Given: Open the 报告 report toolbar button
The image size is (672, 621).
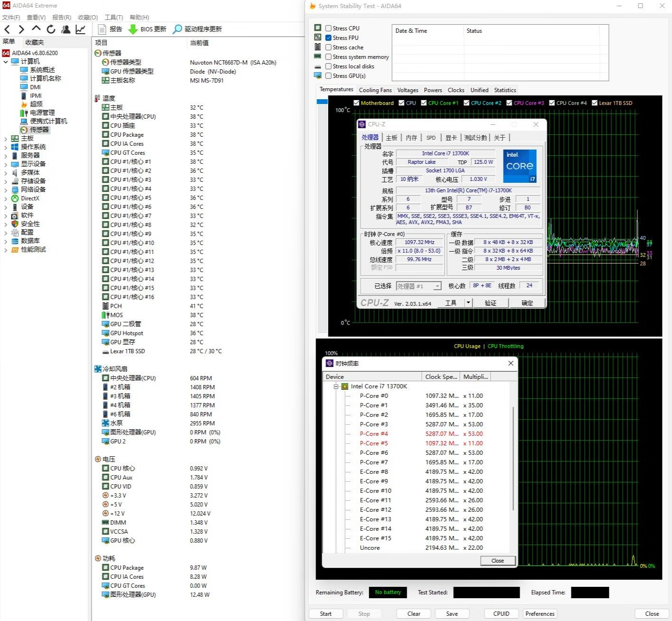Looking at the screenshot, I should pos(110,29).
